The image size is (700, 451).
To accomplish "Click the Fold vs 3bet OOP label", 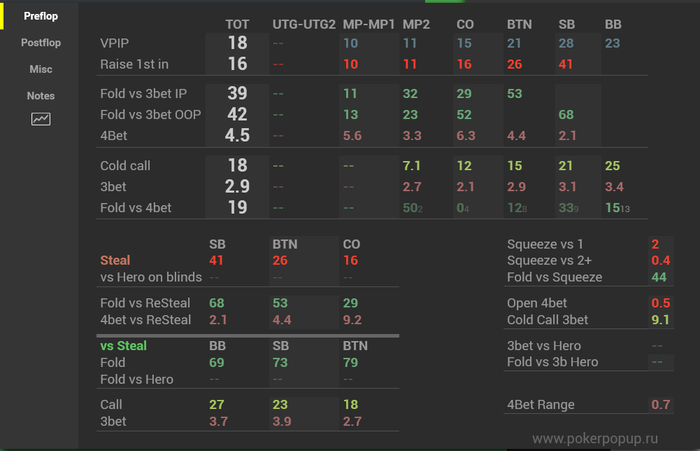I will click(x=151, y=114).
